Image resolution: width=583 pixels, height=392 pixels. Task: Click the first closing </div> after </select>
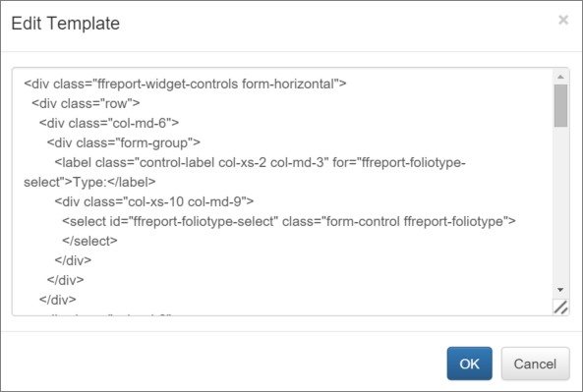73,260
